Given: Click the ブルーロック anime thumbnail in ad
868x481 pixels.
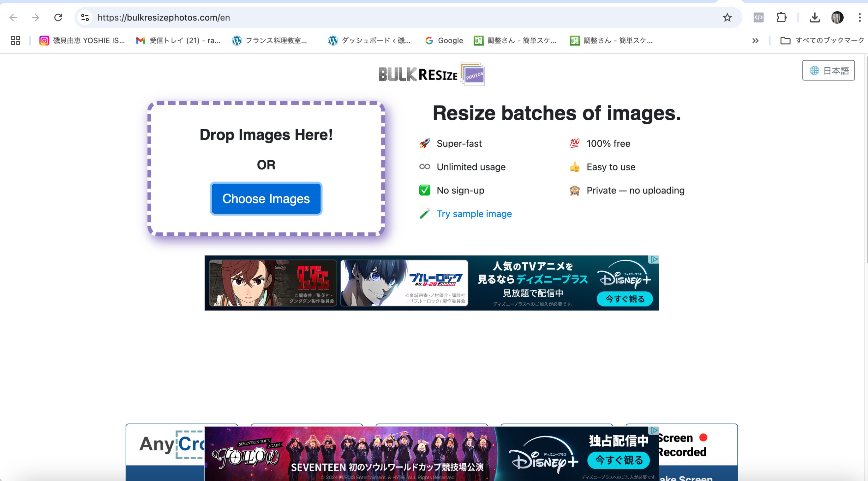Looking at the screenshot, I should 404,283.
